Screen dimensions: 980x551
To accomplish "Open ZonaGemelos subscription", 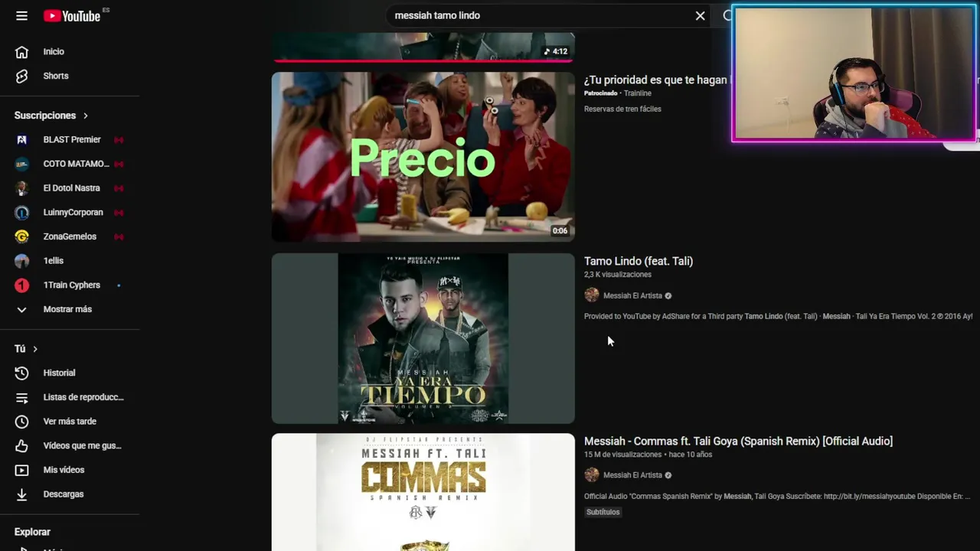I will click(70, 236).
